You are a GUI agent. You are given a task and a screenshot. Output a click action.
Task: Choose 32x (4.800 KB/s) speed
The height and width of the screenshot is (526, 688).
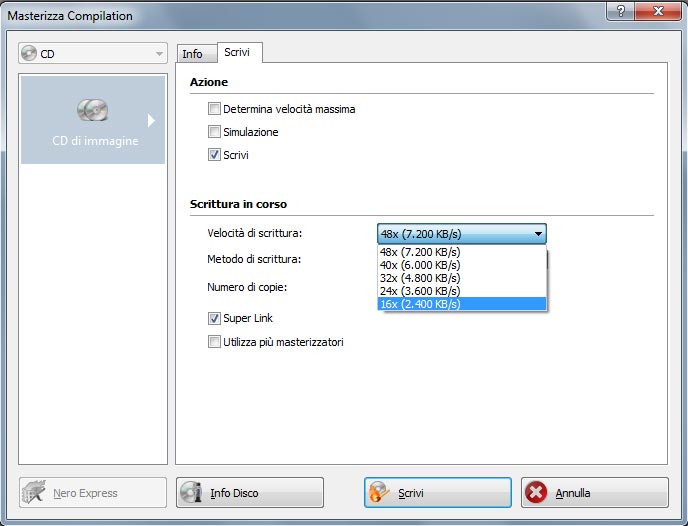(462, 278)
